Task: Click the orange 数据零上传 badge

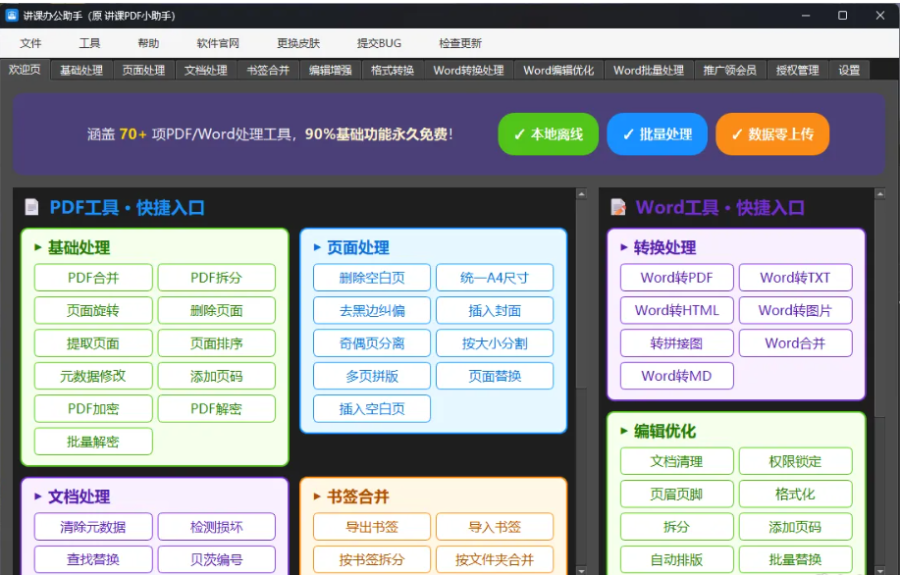Action: [x=773, y=134]
